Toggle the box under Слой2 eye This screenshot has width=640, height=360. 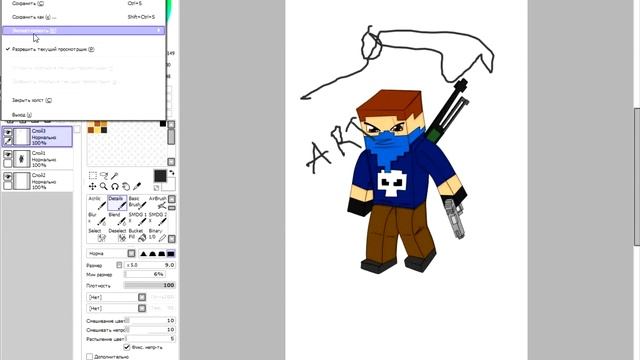(x=8, y=185)
